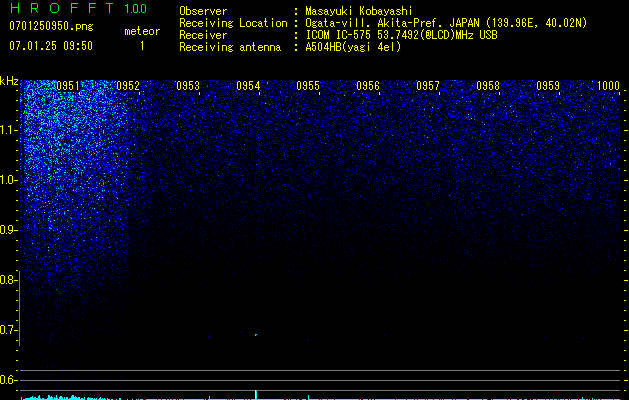
Task: Click the meteor count label
Action: (x=142, y=31)
